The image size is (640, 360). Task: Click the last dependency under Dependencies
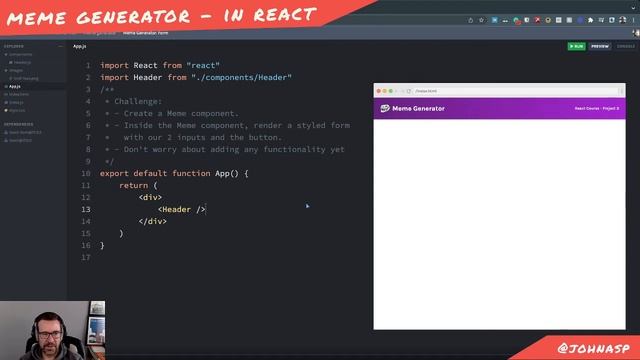(x=18, y=140)
